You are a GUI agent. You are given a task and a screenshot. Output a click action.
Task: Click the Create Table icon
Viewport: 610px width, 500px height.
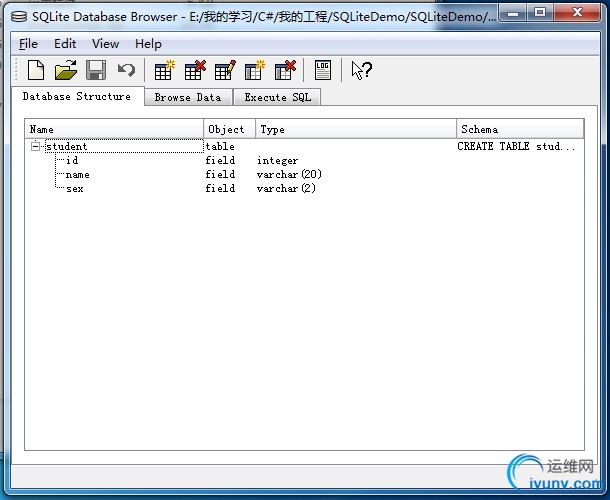164,70
